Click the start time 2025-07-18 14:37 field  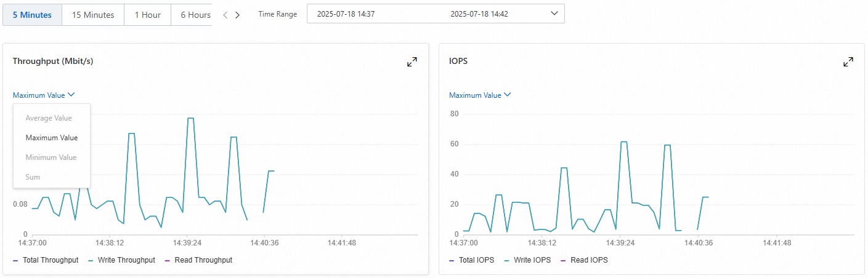pyautogui.click(x=346, y=14)
